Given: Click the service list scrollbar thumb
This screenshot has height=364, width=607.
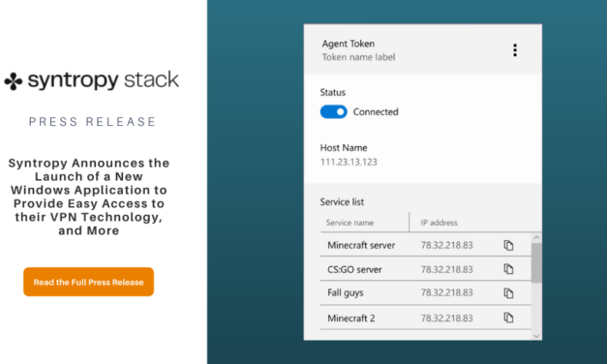Looking at the screenshot, I should (x=536, y=263).
